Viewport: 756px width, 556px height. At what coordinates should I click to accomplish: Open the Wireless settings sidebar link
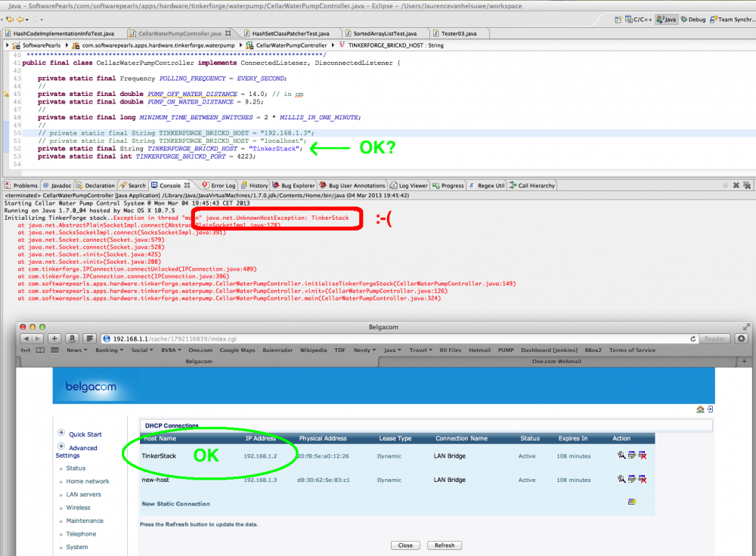point(78,508)
